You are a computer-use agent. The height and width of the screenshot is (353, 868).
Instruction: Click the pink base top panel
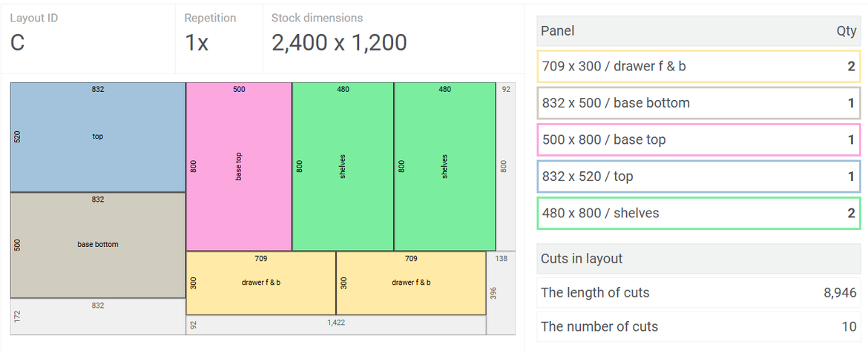(x=238, y=167)
